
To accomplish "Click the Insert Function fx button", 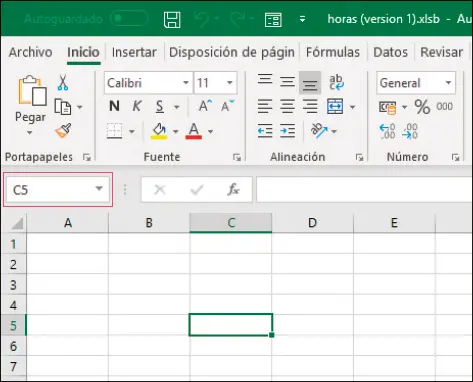I will click(x=233, y=190).
